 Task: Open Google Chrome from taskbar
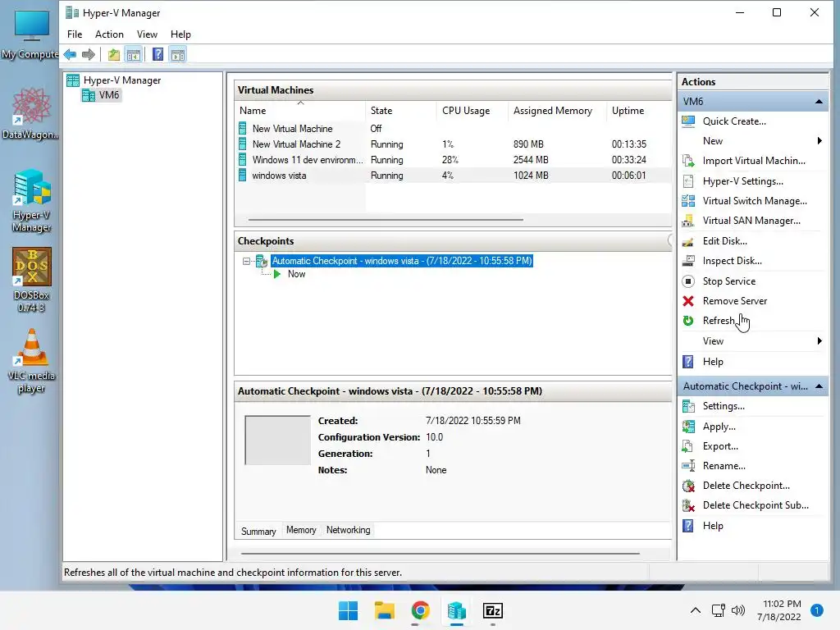(x=421, y=610)
